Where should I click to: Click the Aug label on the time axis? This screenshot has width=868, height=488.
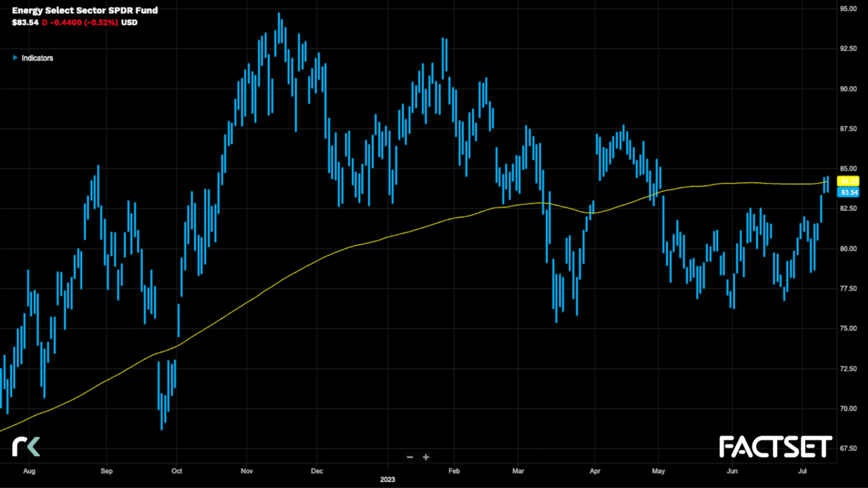tap(29, 470)
